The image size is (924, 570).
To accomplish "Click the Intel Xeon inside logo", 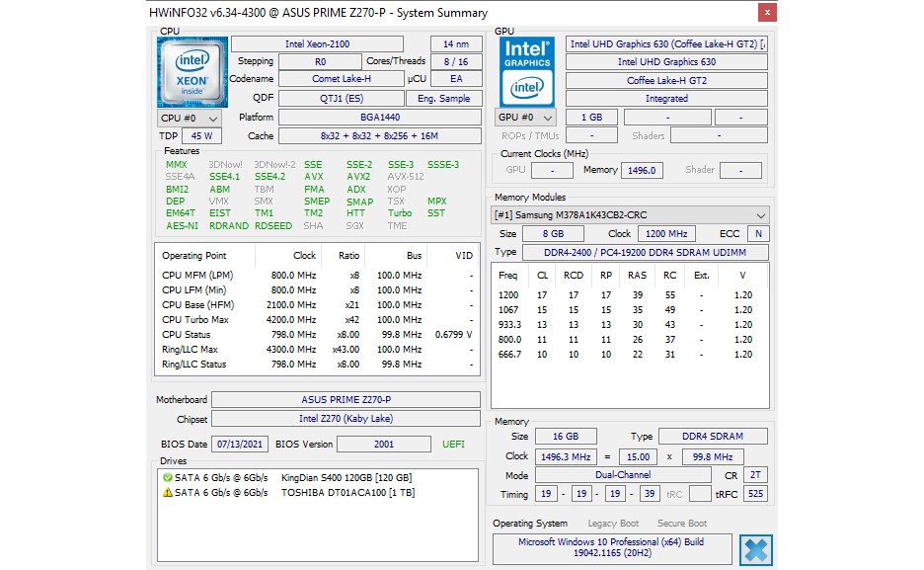I will click(x=192, y=72).
